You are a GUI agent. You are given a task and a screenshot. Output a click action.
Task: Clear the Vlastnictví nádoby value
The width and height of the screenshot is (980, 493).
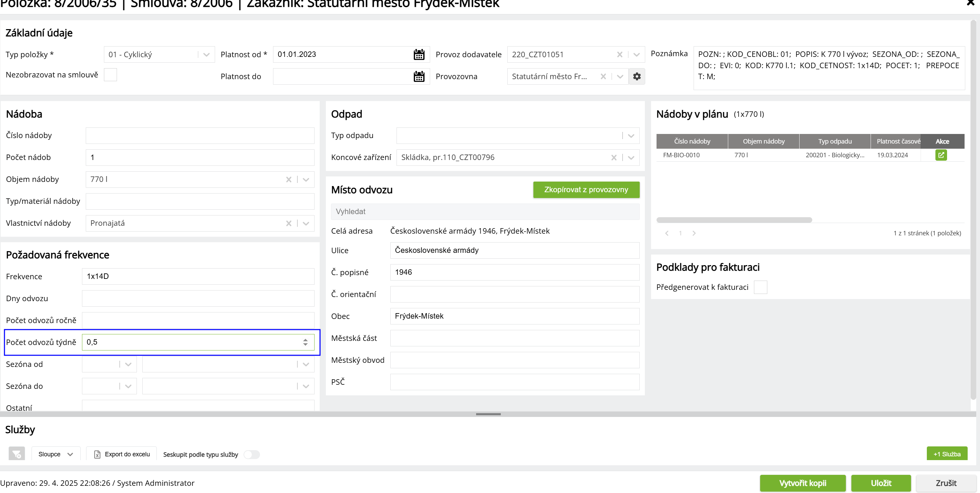289,223
